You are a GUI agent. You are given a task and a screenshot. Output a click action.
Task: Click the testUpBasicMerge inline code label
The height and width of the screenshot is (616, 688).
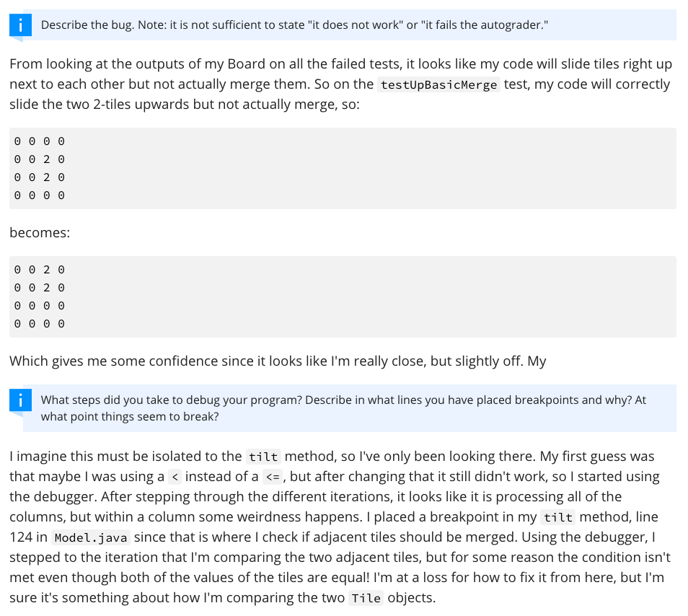coord(438,85)
